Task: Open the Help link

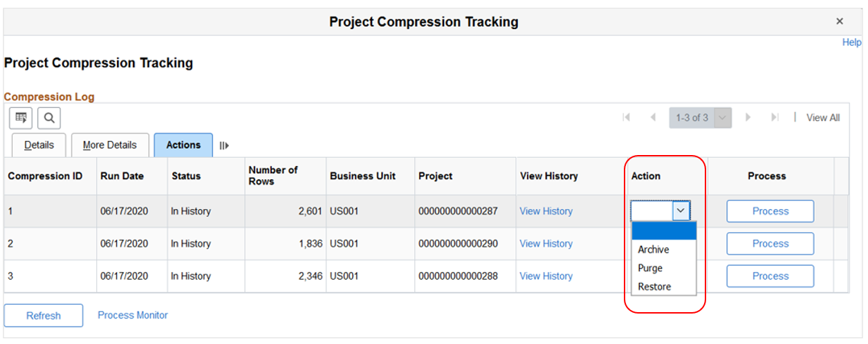Action: [851, 42]
